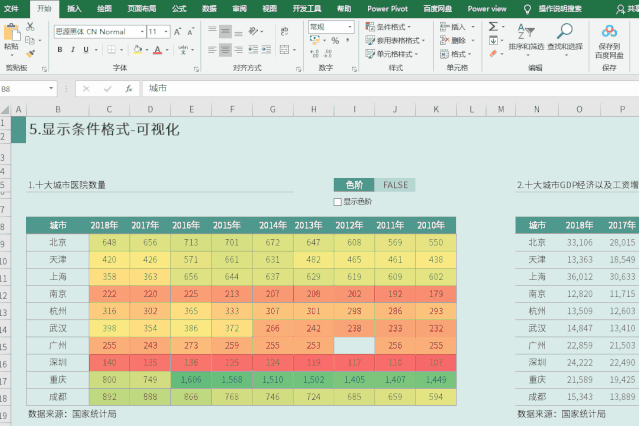The width and height of the screenshot is (639, 426).
Task: Click the Paste clipboard icon
Action: (11, 32)
